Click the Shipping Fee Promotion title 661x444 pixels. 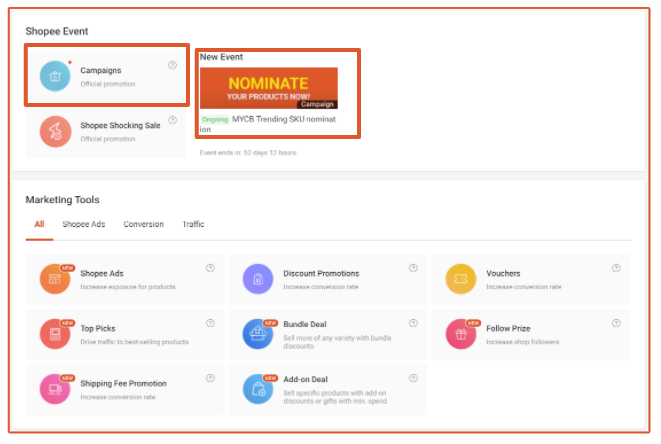pos(124,383)
